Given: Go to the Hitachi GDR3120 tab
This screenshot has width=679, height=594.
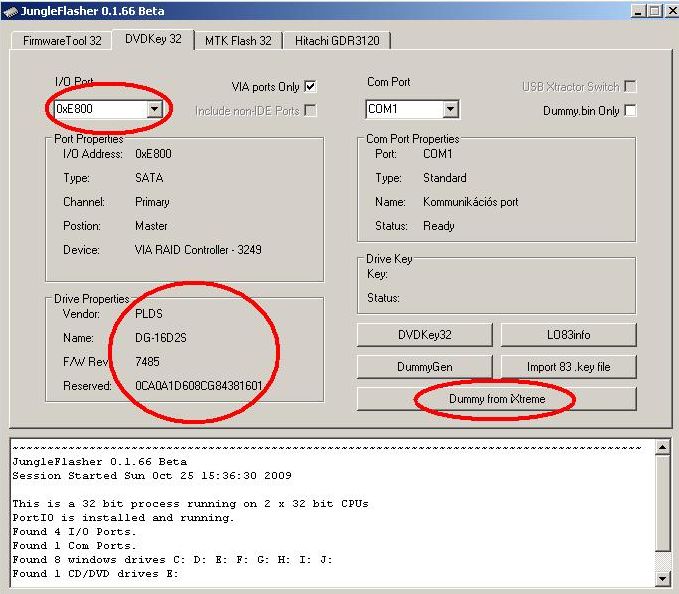Looking at the screenshot, I should pyautogui.click(x=336, y=40).
